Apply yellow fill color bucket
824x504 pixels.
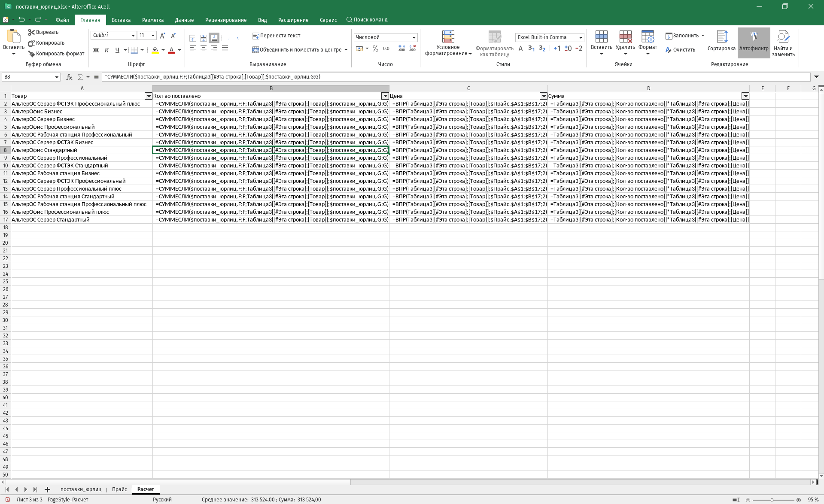pyautogui.click(x=155, y=50)
